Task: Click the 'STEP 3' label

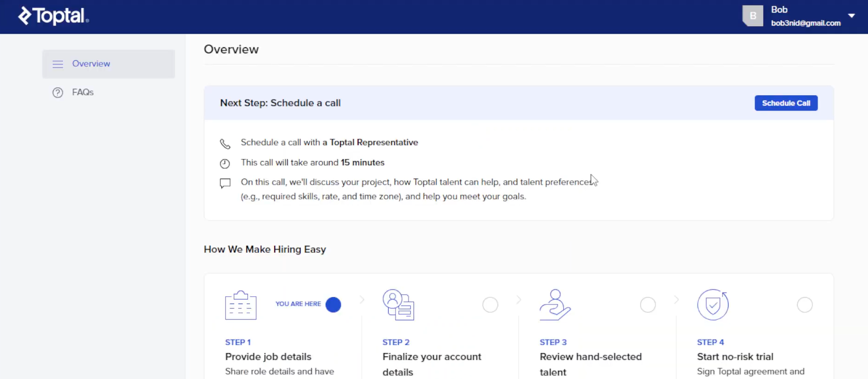Action: 553,342
